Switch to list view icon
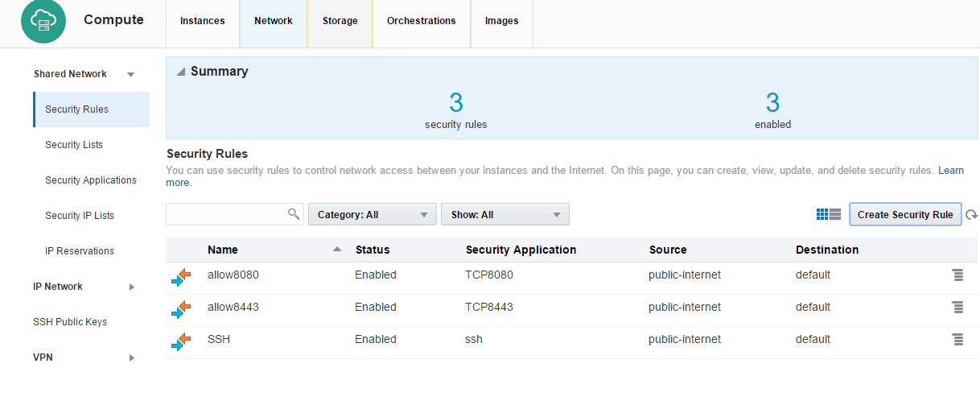This screenshot has width=980, height=405. tap(835, 214)
